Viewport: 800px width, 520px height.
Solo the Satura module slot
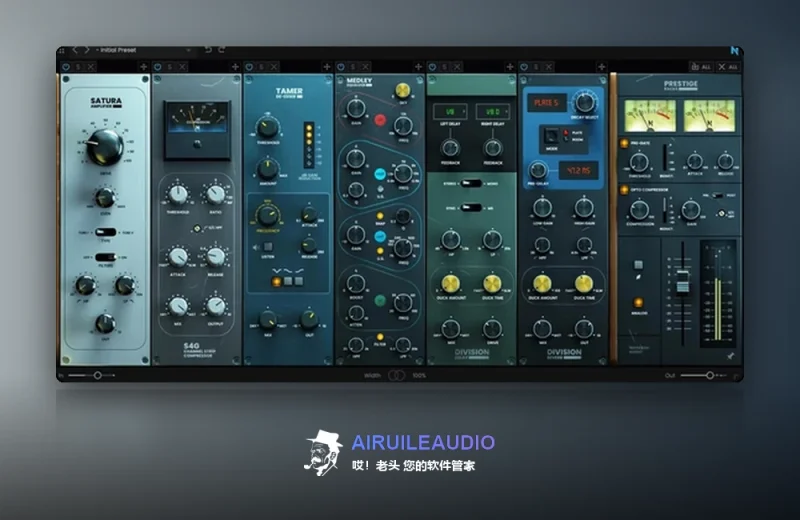click(x=78, y=67)
